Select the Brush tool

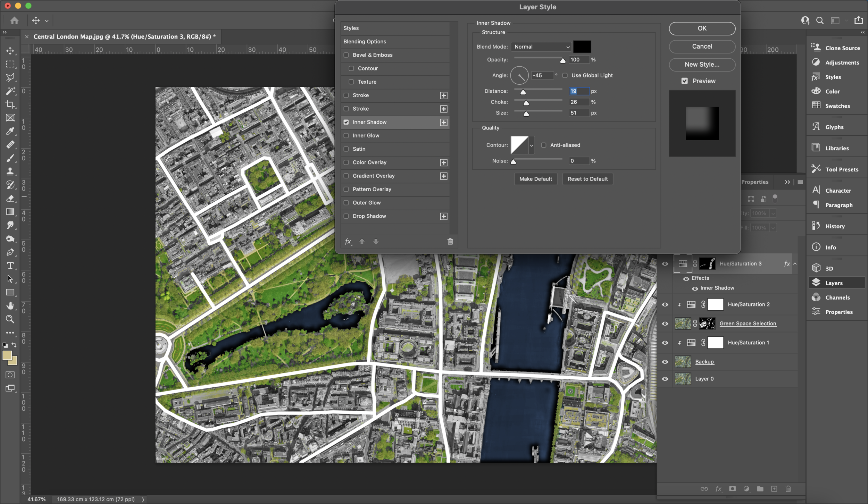point(10,158)
